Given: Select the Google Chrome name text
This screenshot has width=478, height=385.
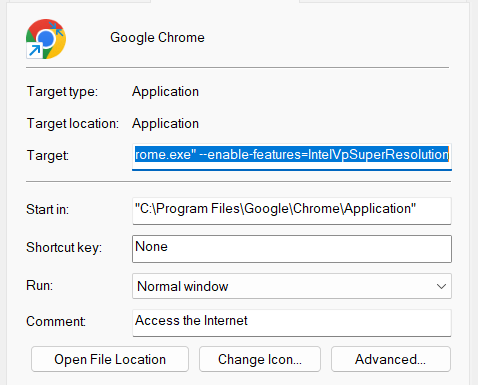Looking at the screenshot, I should point(157,37).
